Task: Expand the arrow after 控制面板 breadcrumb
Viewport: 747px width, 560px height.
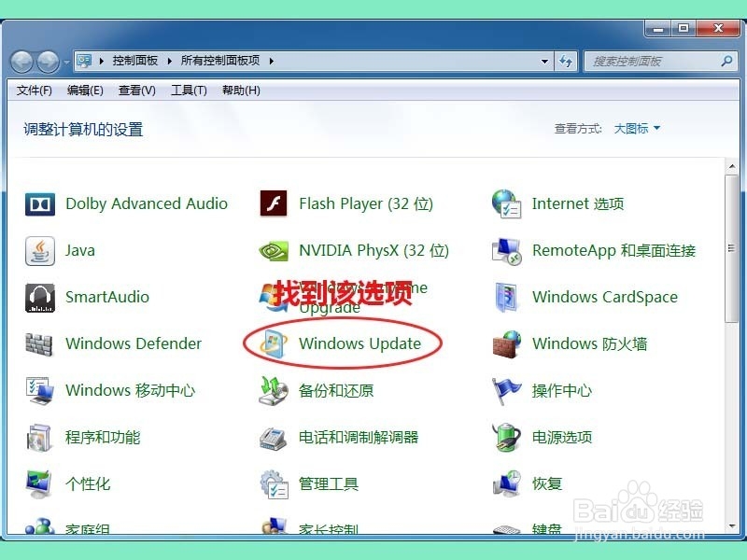Action: click(169, 61)
